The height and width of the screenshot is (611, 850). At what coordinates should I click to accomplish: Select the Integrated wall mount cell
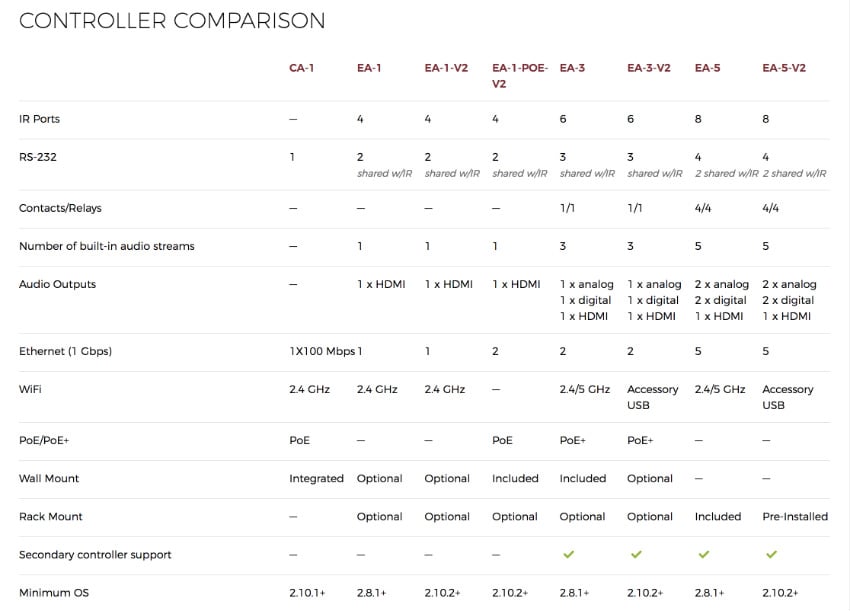[x=316, y=479]
